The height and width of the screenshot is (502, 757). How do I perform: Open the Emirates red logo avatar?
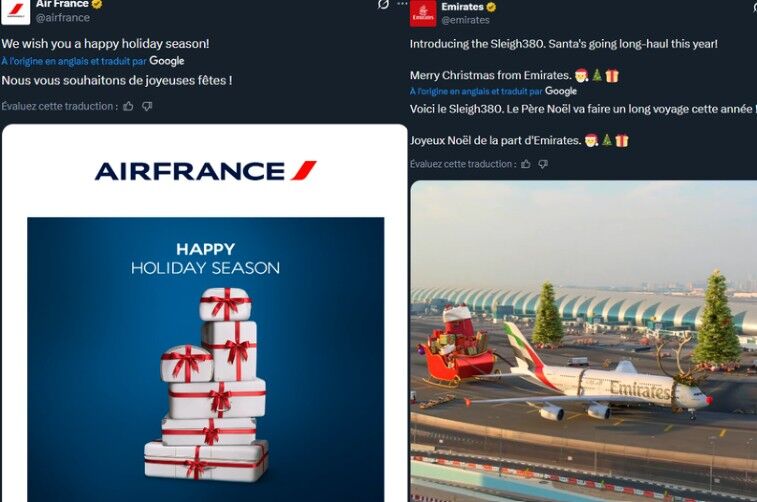coord(423,14)
